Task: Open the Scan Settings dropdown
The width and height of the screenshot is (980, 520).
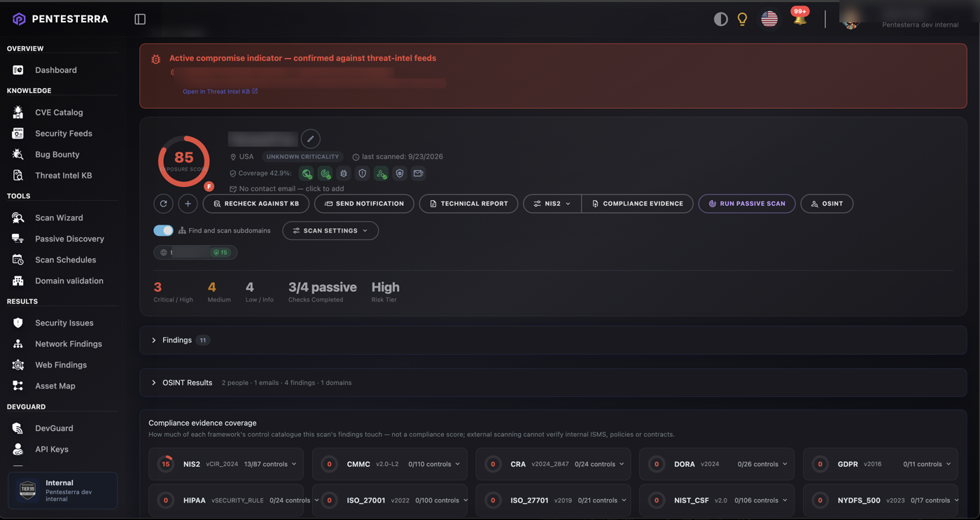Action: click(330, 230)
